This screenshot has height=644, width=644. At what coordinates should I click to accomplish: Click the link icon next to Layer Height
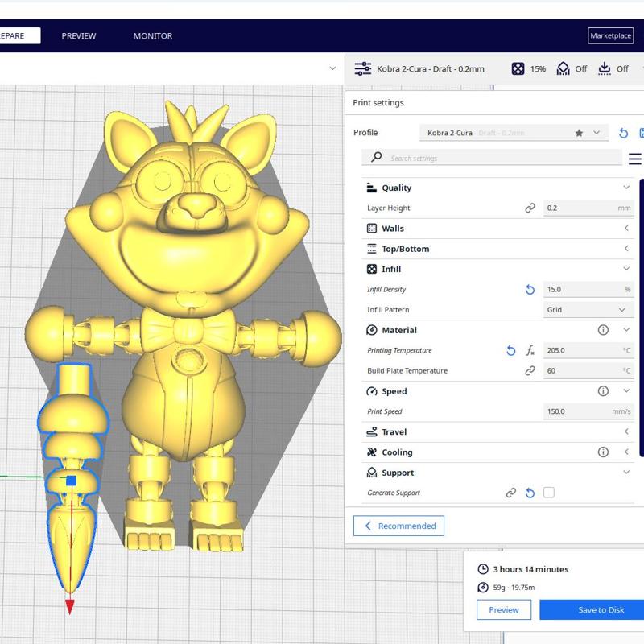point(530,208)
